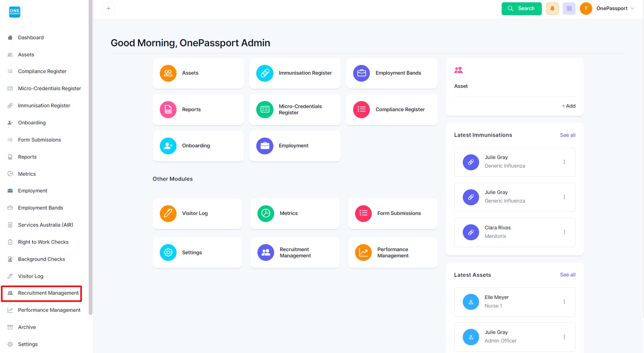The height and width of the screenshot is (353, 644).
Task: Open options menu for Elle Meyer asset
Action: point(564,302)
